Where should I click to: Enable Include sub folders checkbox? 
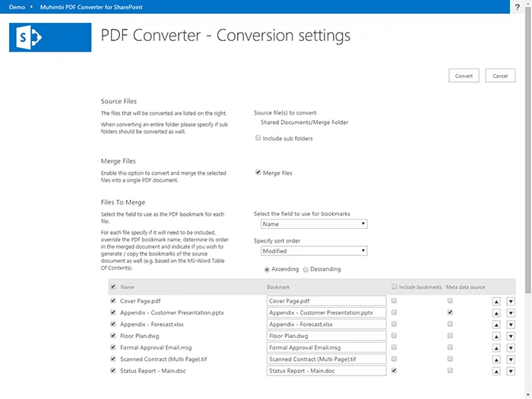258,138
